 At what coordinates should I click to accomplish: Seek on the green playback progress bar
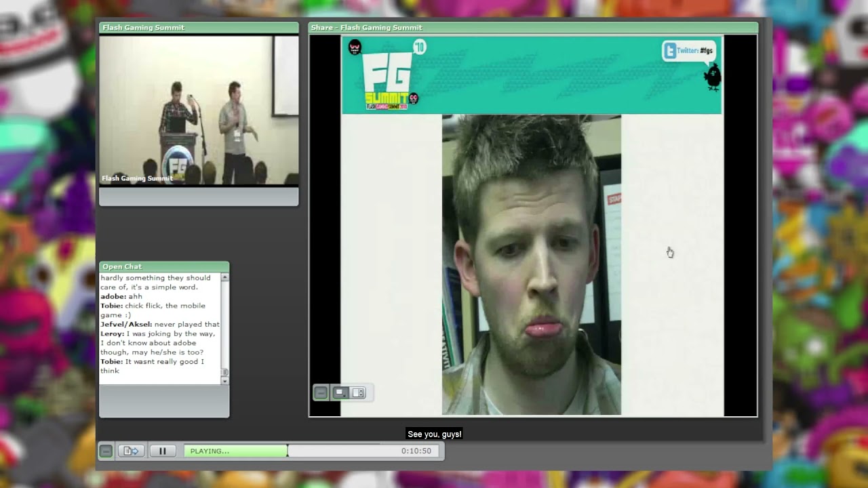(x=235, y=451)
